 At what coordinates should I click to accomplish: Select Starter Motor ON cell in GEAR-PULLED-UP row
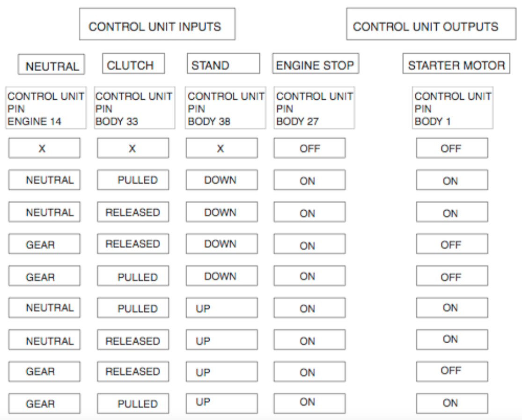coord(452,403)
